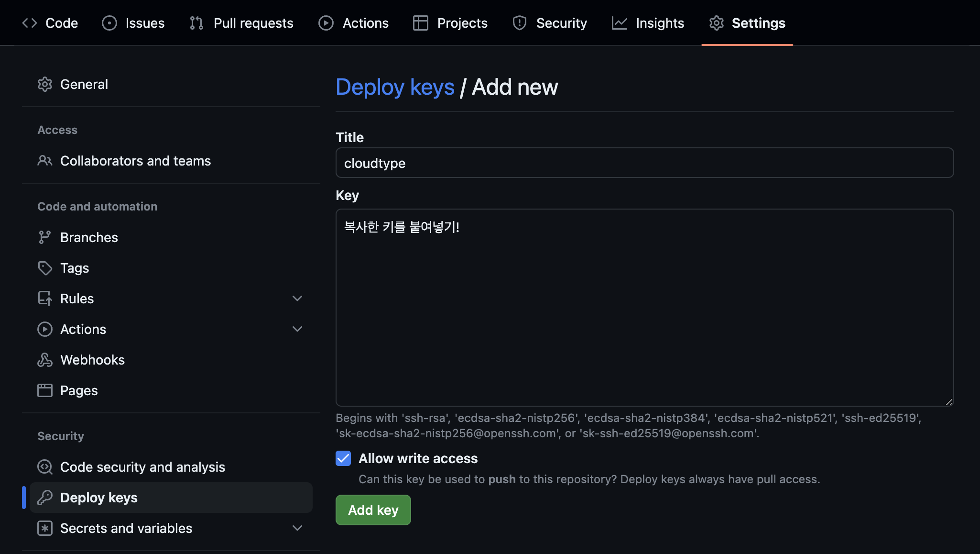Open Webhooks settings

click(171, 360)
